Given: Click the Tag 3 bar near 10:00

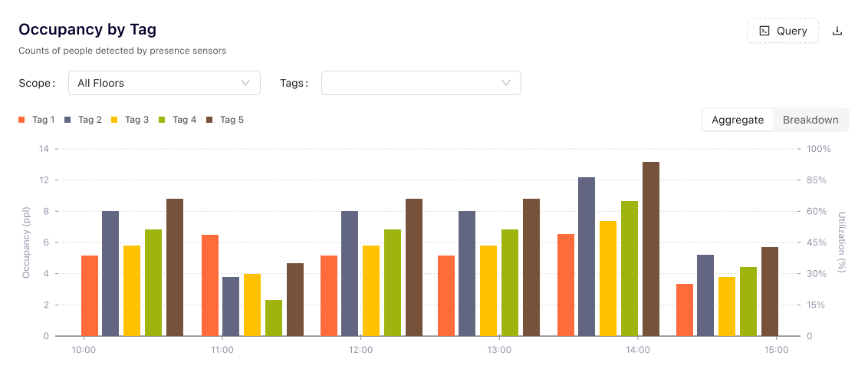Looking at the screenshot, I should [132, 290].
